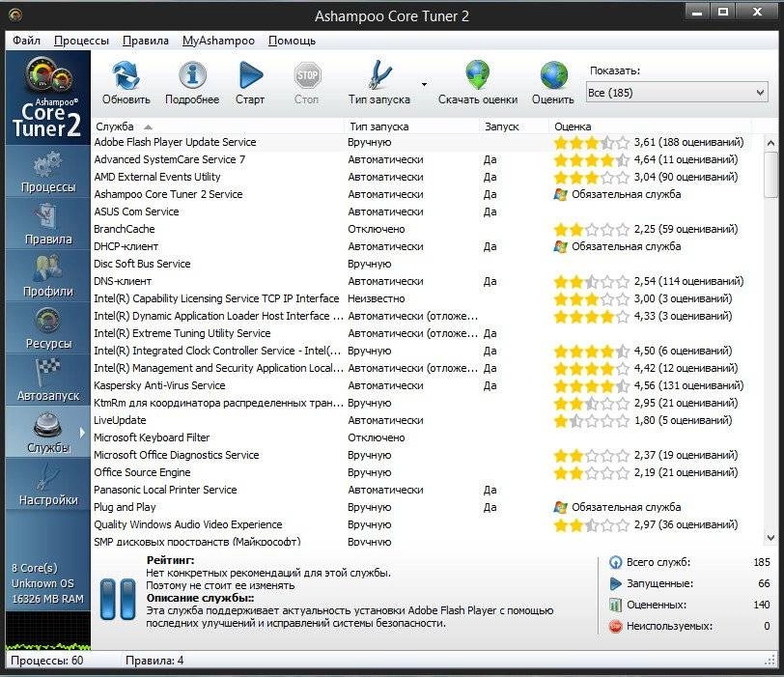Click the scrollbar down arrow
784x677 pixels.
click(770, 538)
